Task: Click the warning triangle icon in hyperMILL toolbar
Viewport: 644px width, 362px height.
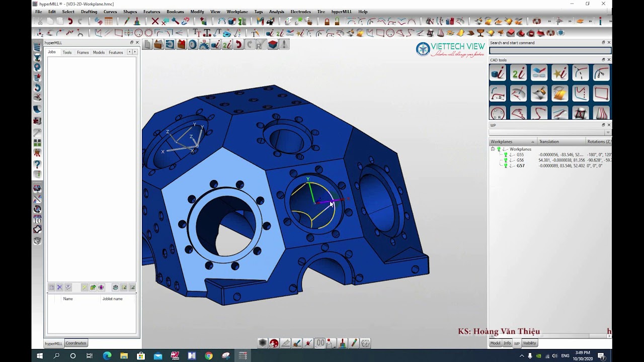Action: tap(284, 44)
